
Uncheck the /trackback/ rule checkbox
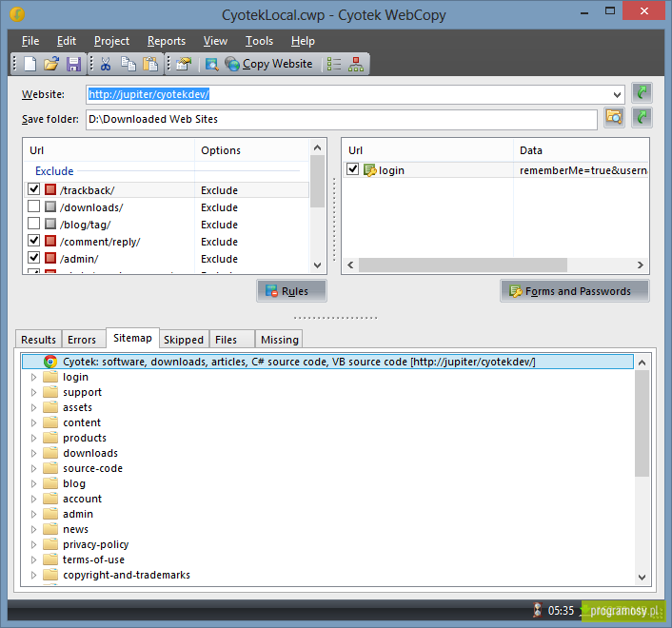pyautogui.click(x=34, y=189)
